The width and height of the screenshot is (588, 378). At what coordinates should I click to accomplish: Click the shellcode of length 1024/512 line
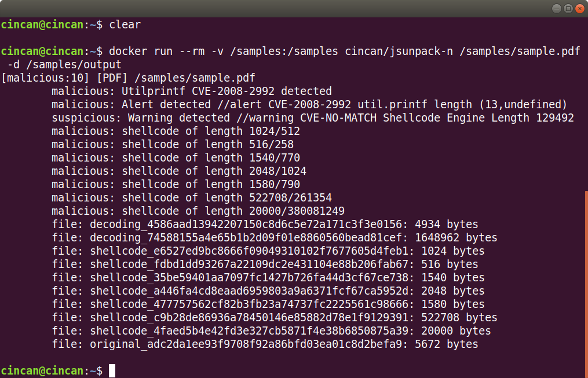coord(176,131)
